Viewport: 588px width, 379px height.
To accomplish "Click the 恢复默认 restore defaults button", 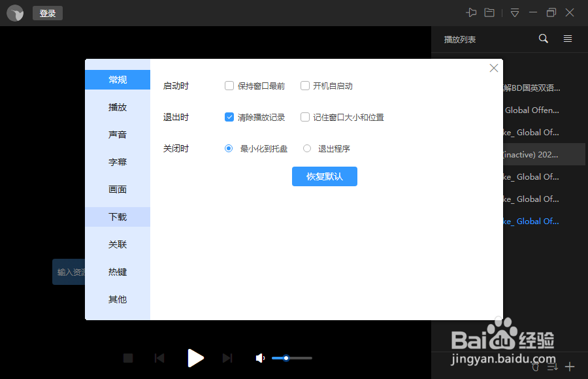I will [x=324, y=176].
